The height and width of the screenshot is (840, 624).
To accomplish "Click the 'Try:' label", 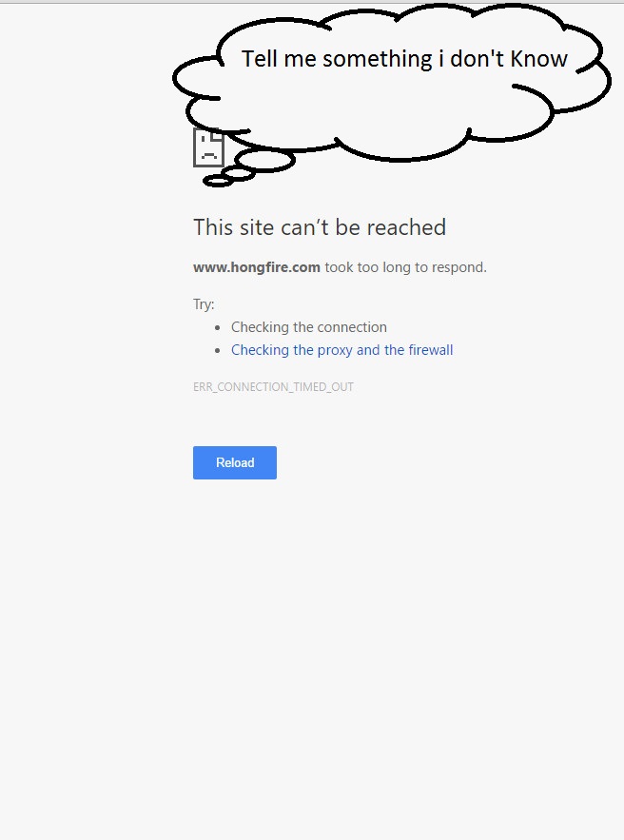I will (204, 304).
